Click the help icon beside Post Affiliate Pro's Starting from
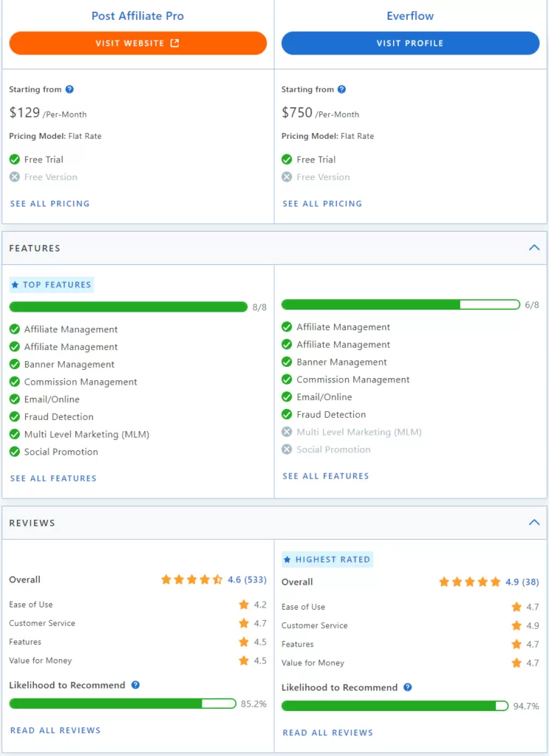This screenshot has width=549, height=756. [69, 89]
